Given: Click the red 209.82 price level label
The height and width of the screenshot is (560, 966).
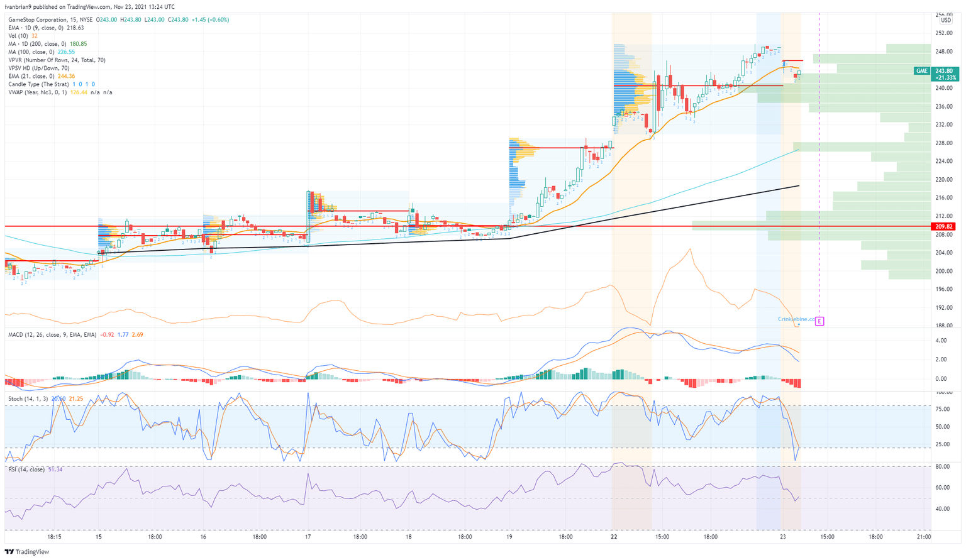Looking at the screenshot, I should point(944,226).
